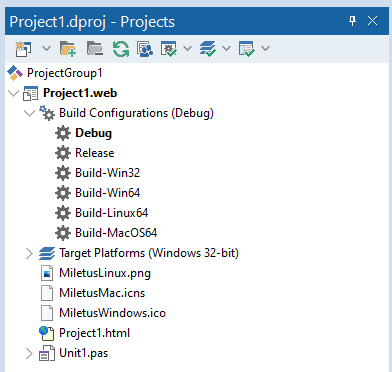392x372 pixels.
Task: Click the Project1.web project icon
Action: (30, 93)
